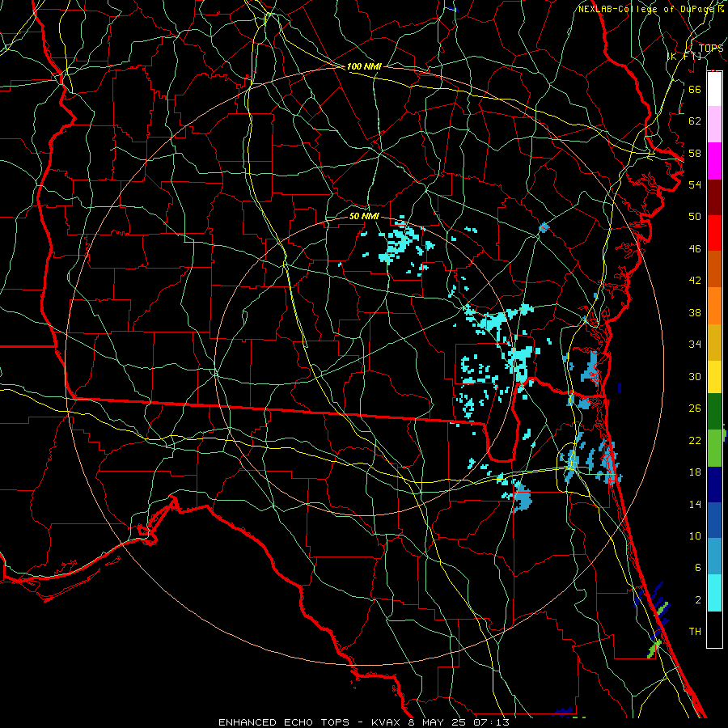This screenshot has height=728, width=728.
Task: Click the dark green swatch near 26
Action: point(714,412)
